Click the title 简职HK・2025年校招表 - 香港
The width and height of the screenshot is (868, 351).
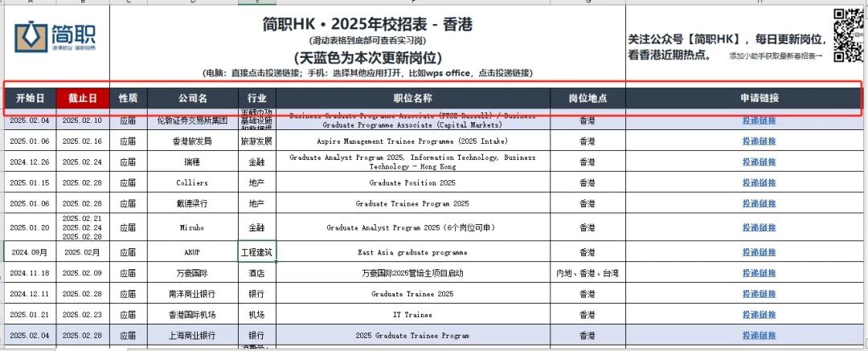coord(367,24)
